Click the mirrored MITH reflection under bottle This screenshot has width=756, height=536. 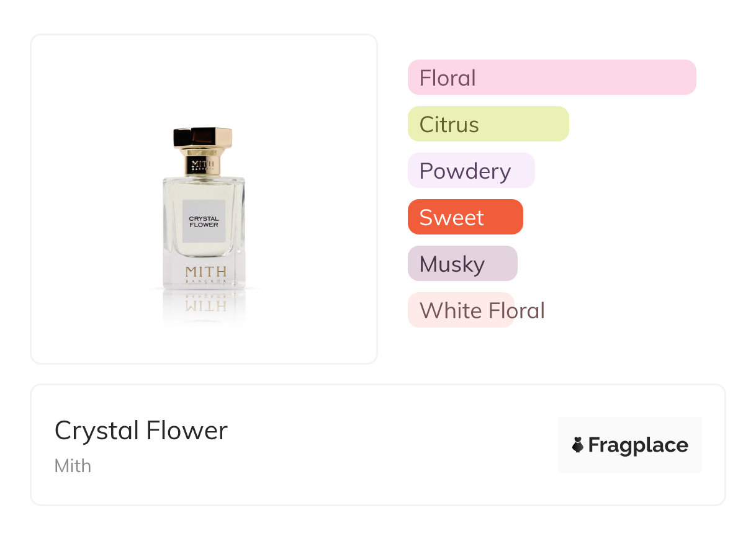click(x=205, y=305)
